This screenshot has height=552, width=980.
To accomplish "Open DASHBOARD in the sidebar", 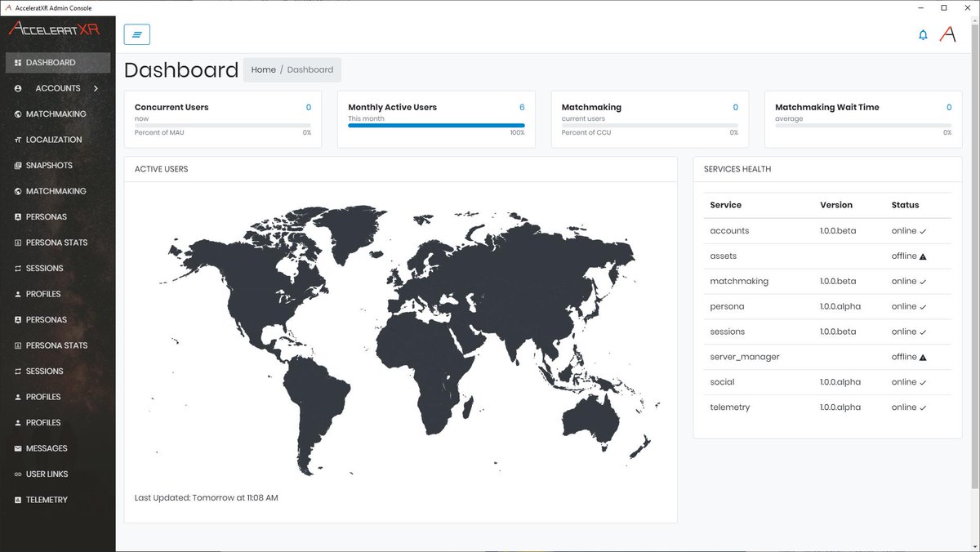I will coord(57,63).
